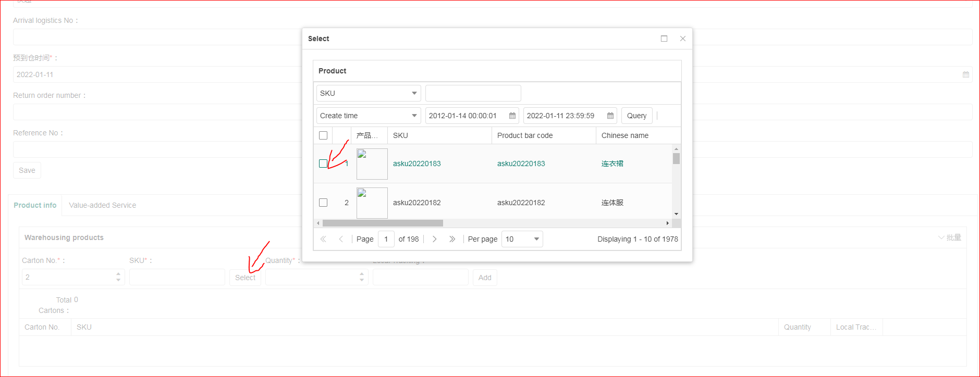
Task: Click the SKU keyword search field
Action: (473, 93)
